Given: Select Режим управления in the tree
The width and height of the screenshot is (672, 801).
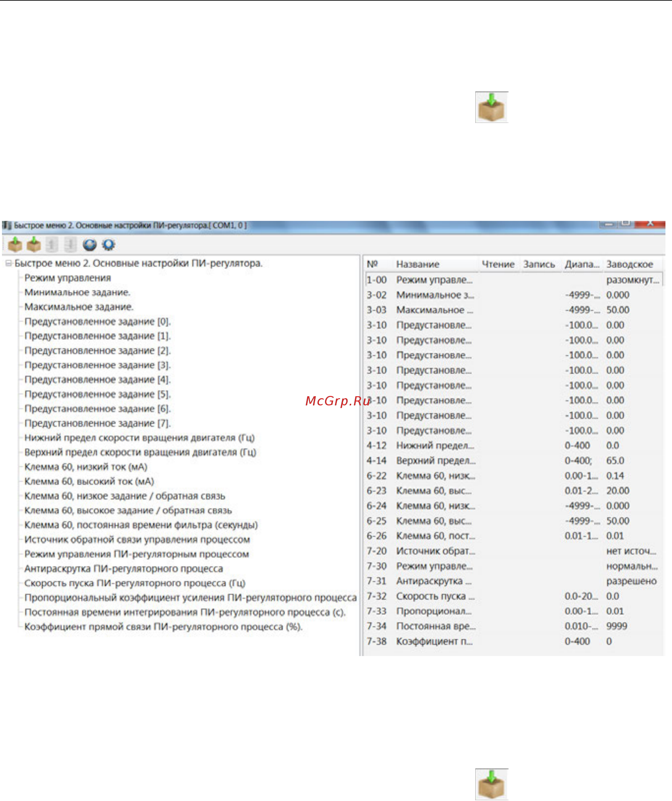Looking at the screenshot, I should [67, 278].
